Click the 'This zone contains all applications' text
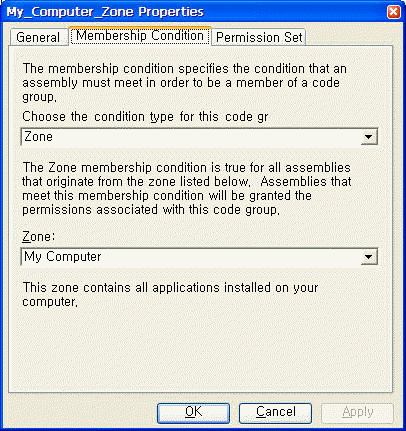The height and width of the screenshot is (431, 406). [170, 294]
